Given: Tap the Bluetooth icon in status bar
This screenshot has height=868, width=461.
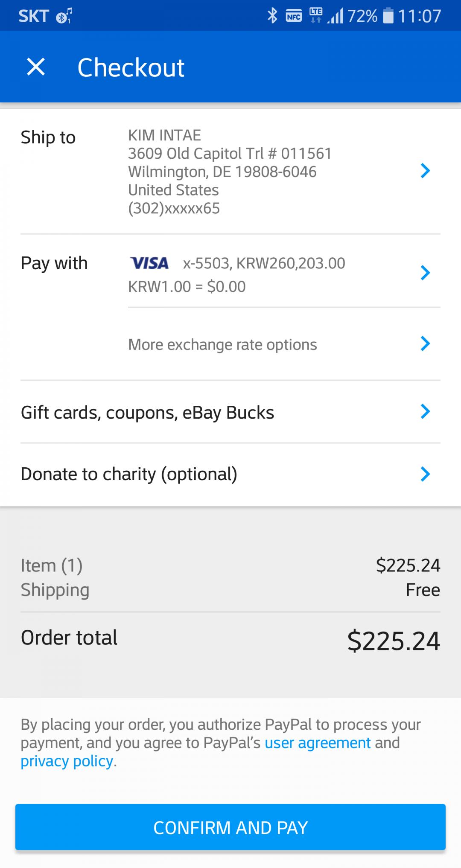Looking at the screenshot, I should click(272, 16).
